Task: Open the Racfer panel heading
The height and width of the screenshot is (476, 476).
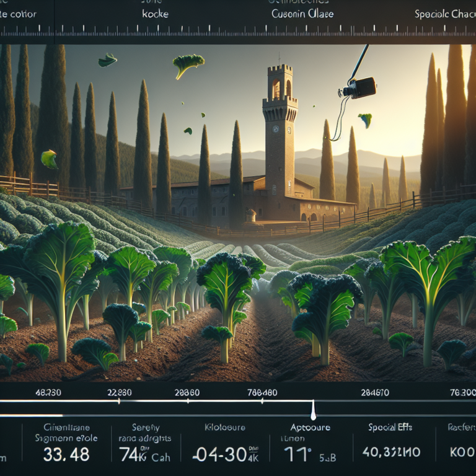Action: (x=462, y=428)
